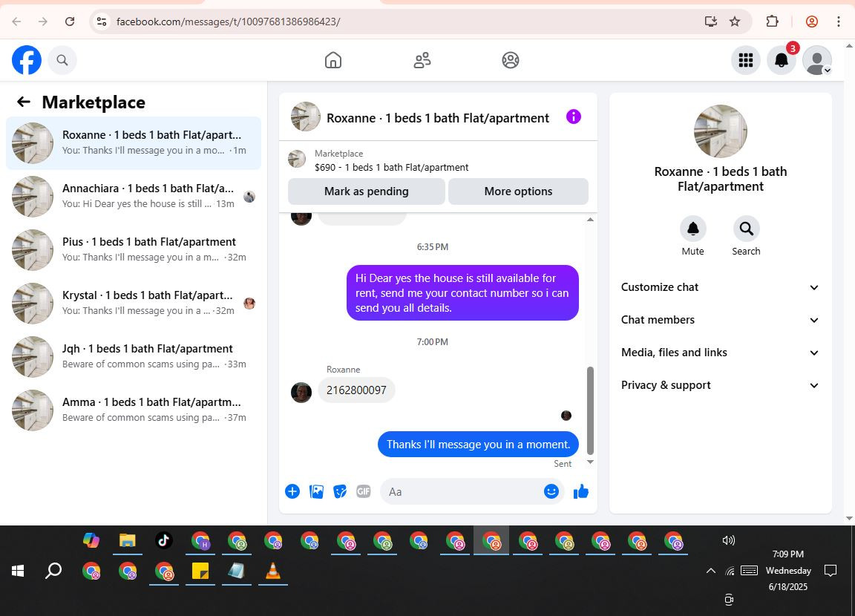This screenshot has height=616, width=855.
Task: Click the purple conversation information icon
Action: coord(574,117)
